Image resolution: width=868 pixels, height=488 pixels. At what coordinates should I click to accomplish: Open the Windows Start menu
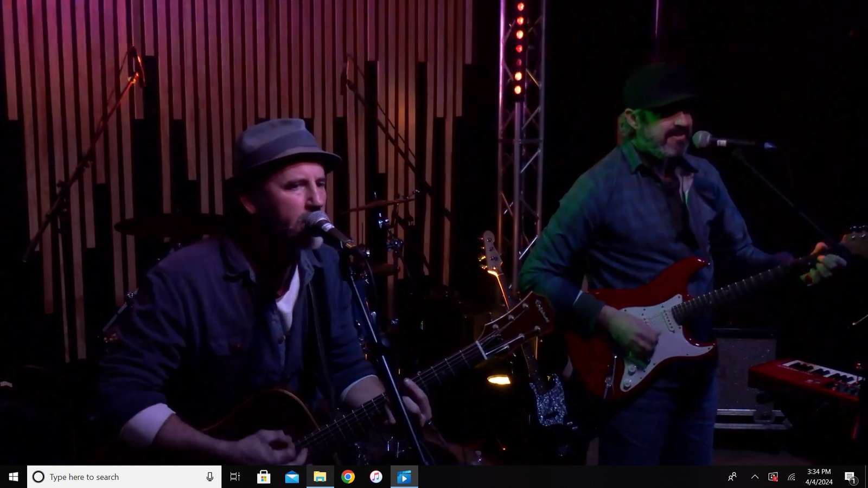pos(13,477)
